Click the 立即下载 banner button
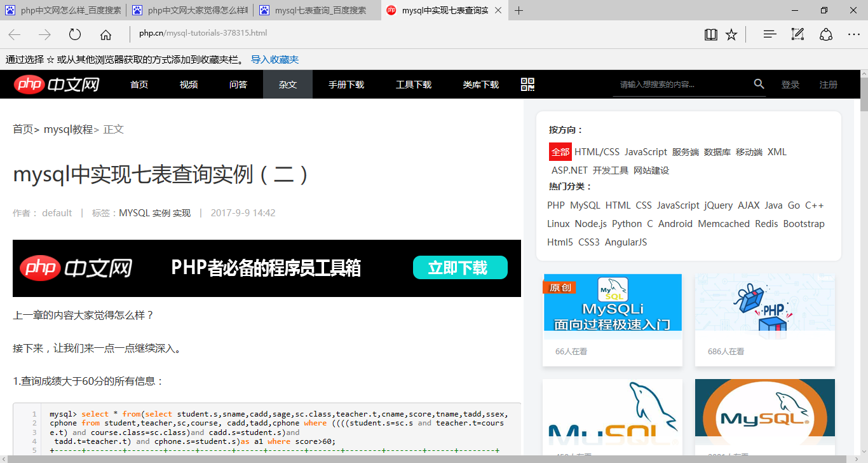 point(460,268)
